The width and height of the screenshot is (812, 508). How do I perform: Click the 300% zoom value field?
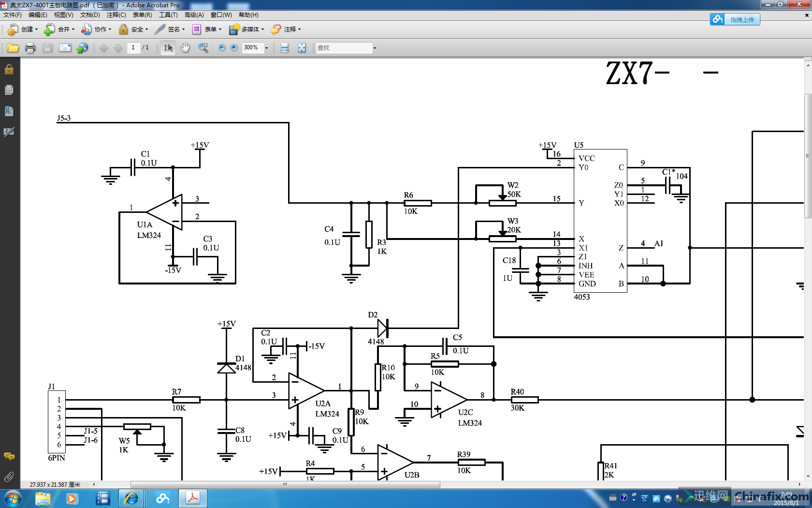click(x=252, y=47)
